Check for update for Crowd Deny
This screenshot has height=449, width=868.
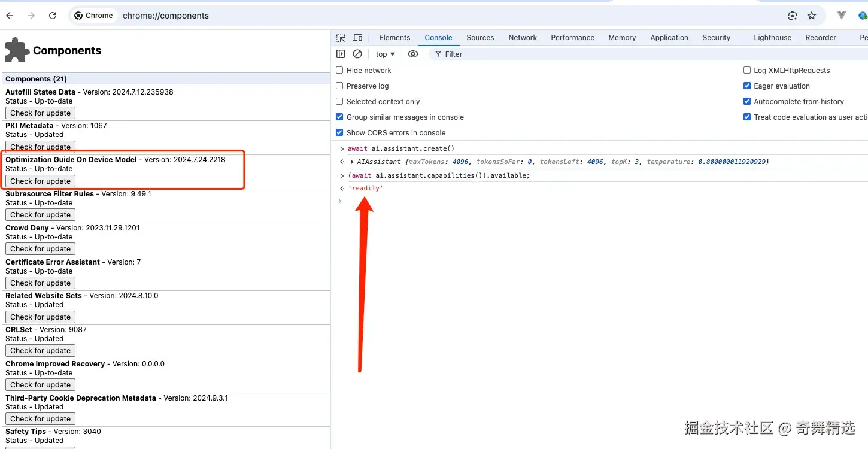click(40, 248)
